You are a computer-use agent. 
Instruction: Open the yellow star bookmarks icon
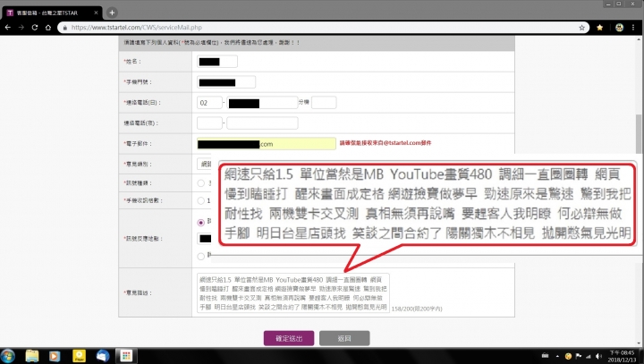coord(599,28)
